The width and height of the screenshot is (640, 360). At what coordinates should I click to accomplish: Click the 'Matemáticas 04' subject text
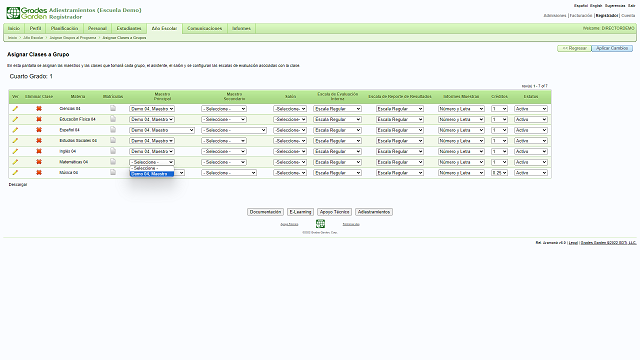73,162
